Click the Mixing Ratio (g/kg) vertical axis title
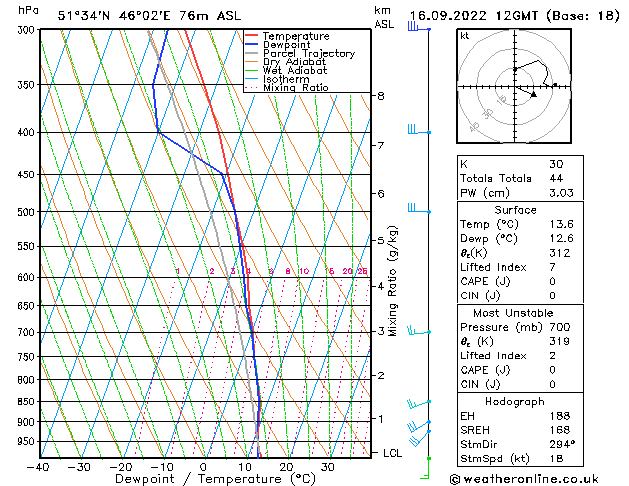Viewport: 629px width, 486px height. [392, 281]
